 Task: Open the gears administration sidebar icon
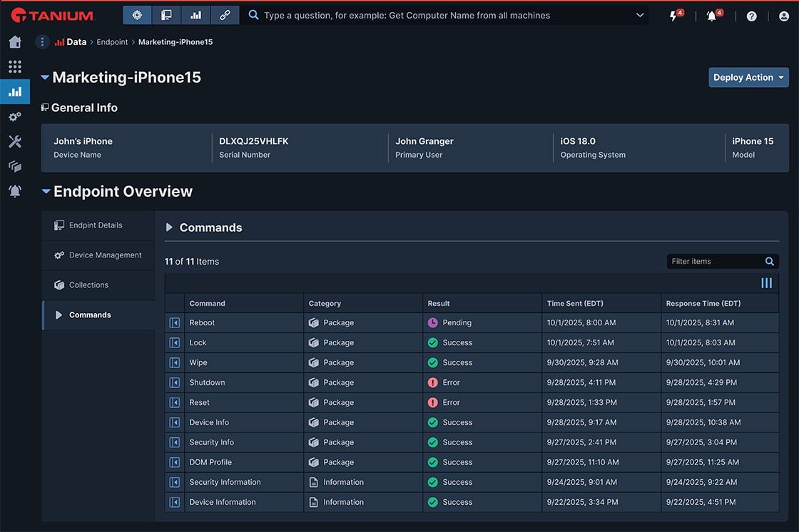pyautogui.click(x=15, y=117)
